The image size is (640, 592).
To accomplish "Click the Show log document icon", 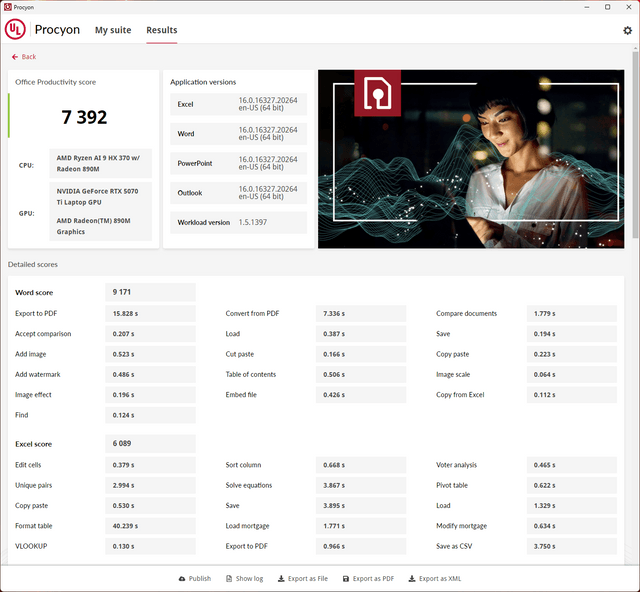I will (229, 579).
